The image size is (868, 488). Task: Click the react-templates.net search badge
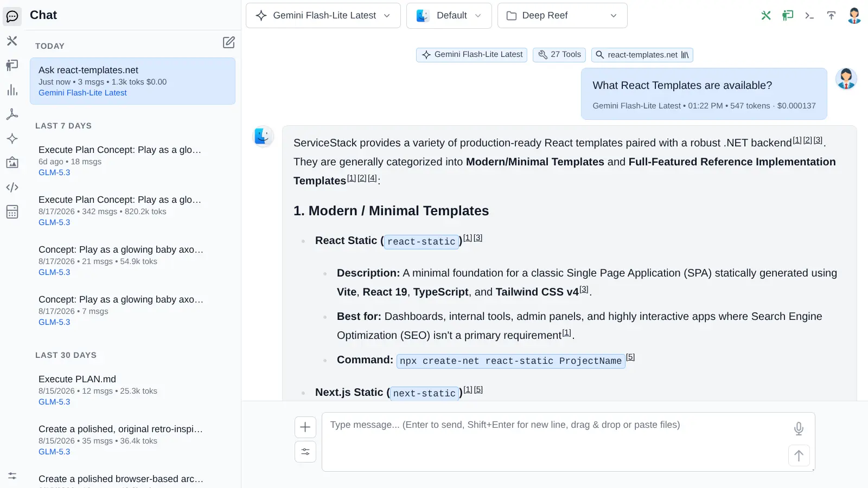[642, 55]
